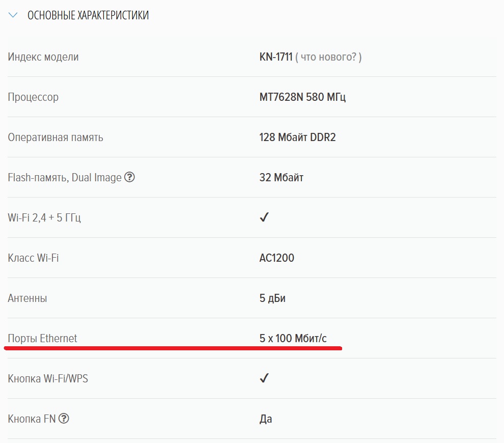Click the Класс Wi-Fi label

pyautogui.click(x=33, y=258)
